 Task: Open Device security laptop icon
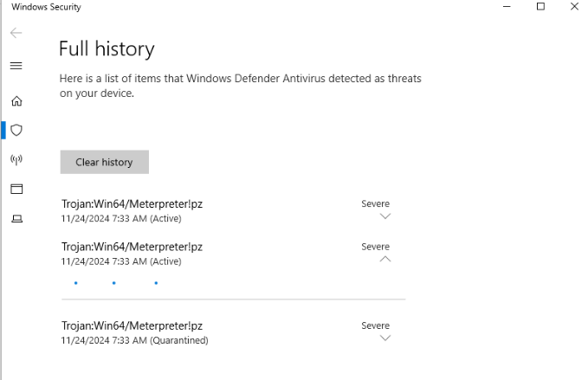click(16, 218)
